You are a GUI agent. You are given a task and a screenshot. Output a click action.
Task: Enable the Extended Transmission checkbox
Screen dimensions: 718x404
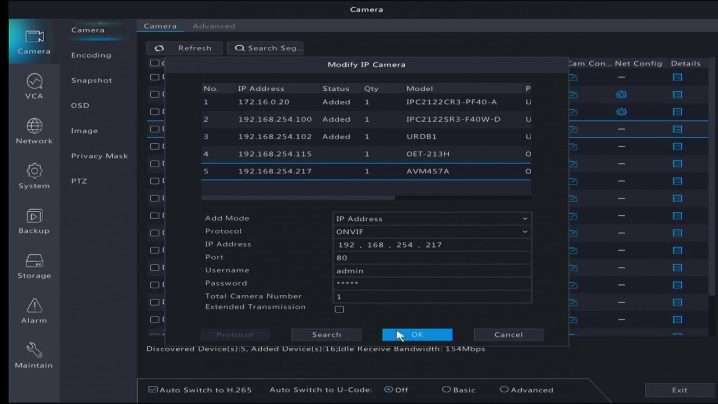339,309
